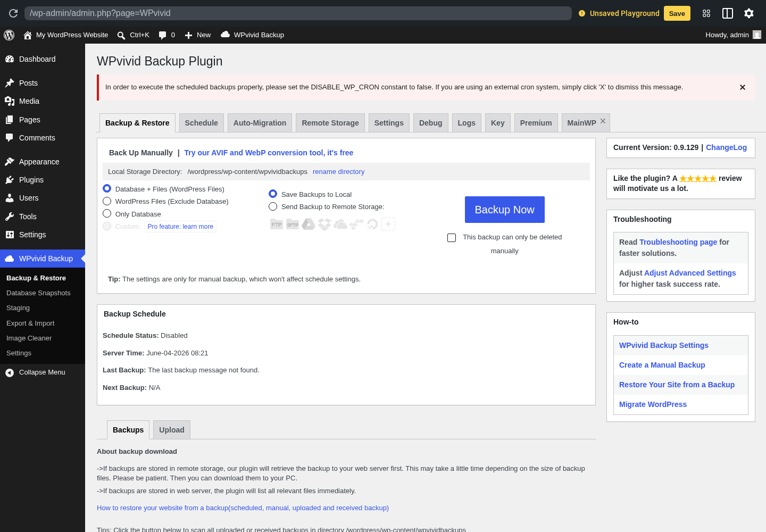Choose the FTP remote storage icon
This screenshot has height=532, width=766.
(277, 225)
